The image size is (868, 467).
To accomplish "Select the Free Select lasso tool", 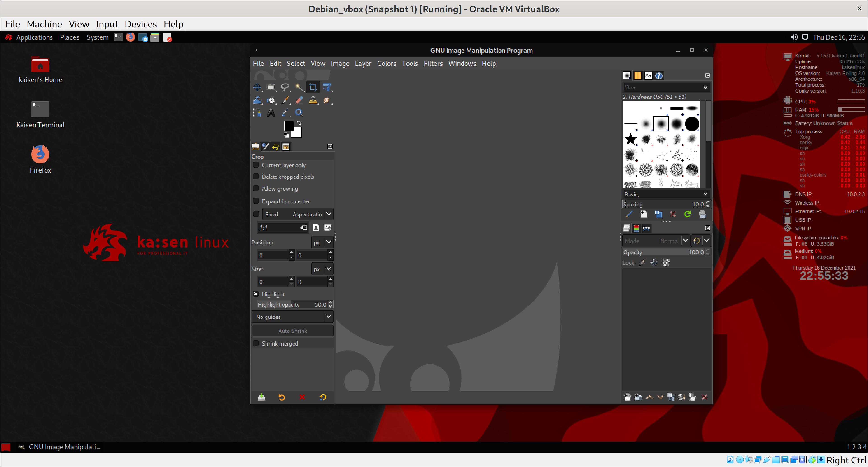I will (x=285, y=87).
